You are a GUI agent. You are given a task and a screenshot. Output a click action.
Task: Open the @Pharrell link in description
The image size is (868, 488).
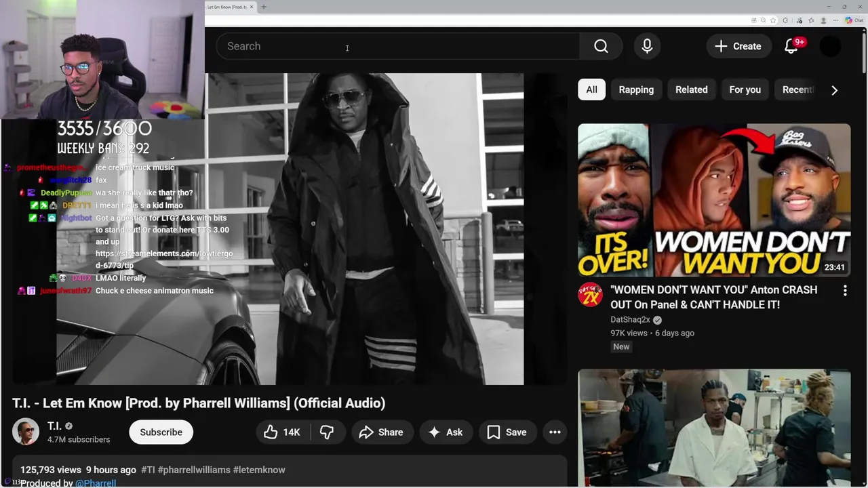point(96,483)
